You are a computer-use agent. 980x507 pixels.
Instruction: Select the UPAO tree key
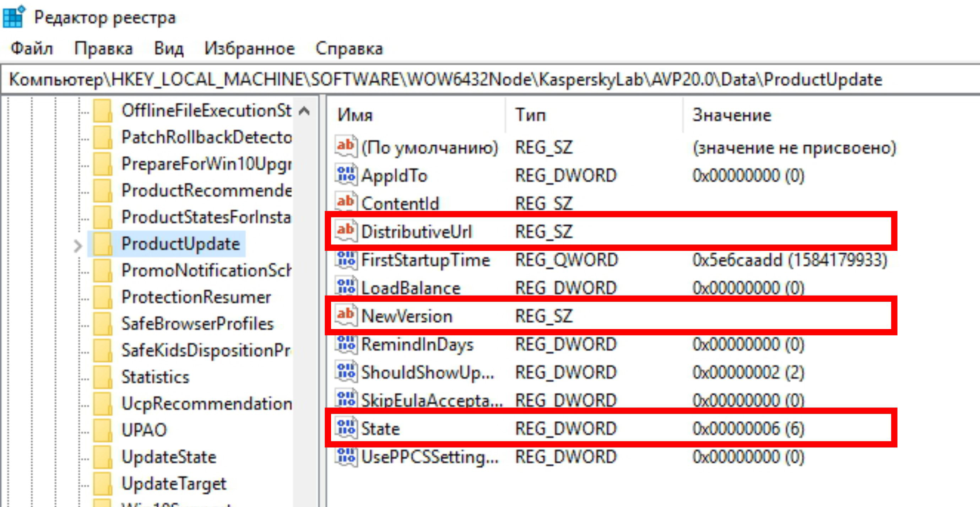pyautogui.click(x=144, y=431)
